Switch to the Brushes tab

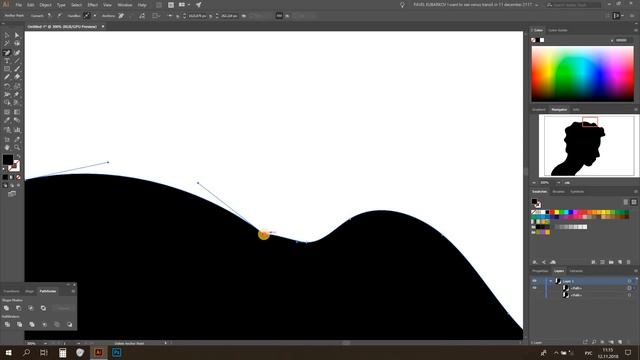[558, 192]
